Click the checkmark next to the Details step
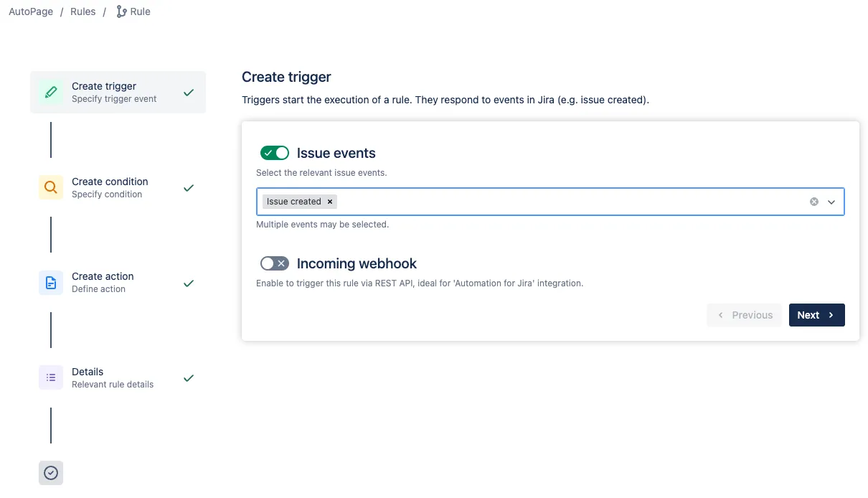The width and height of the screenshot is (868, 498). [188, 377]
